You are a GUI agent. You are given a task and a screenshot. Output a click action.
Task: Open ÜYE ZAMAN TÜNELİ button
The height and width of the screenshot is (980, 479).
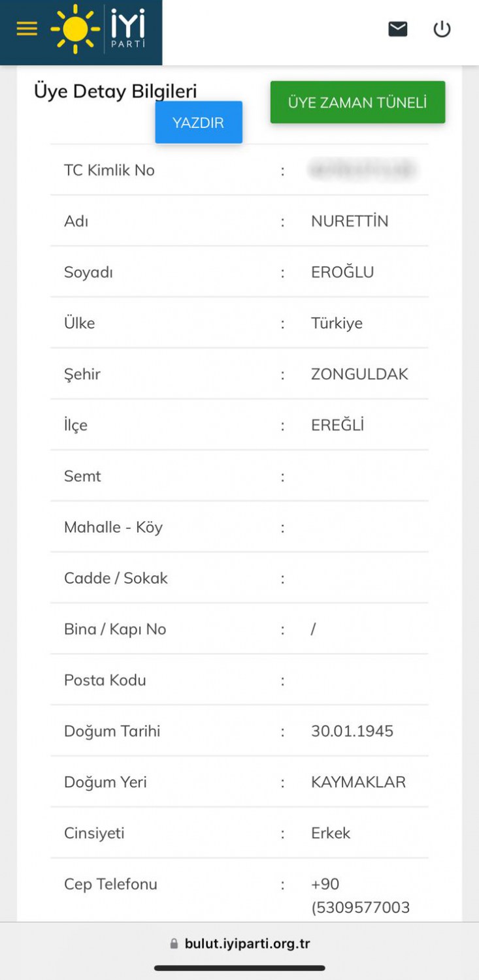pyautogui.click(x=357, y=103)
